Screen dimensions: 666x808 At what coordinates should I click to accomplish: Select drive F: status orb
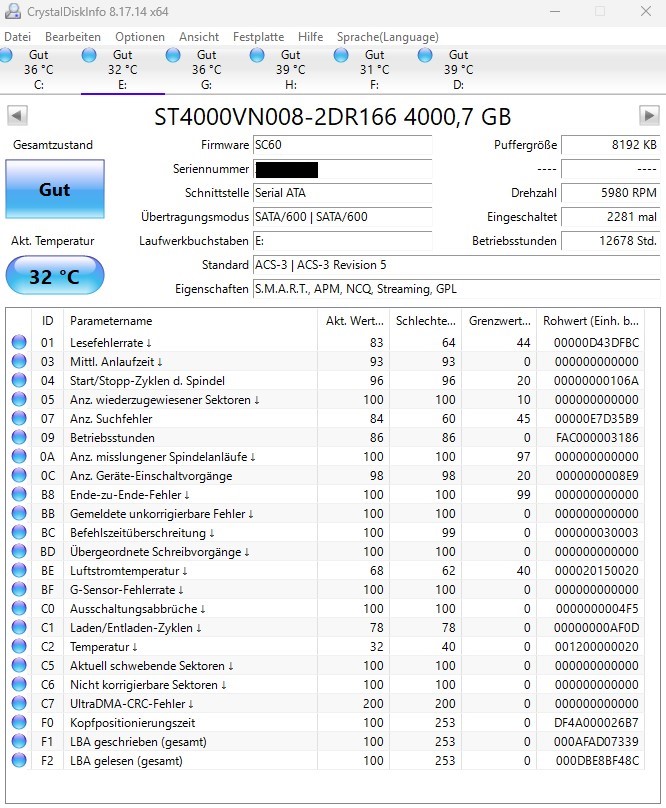pyautogui.click(x=341, y=55)
